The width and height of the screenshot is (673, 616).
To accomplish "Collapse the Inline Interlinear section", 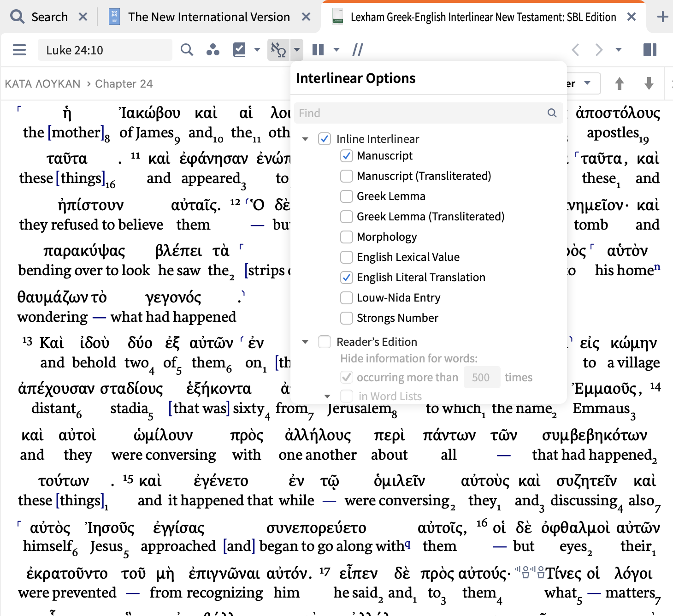I will coord(305,139).
